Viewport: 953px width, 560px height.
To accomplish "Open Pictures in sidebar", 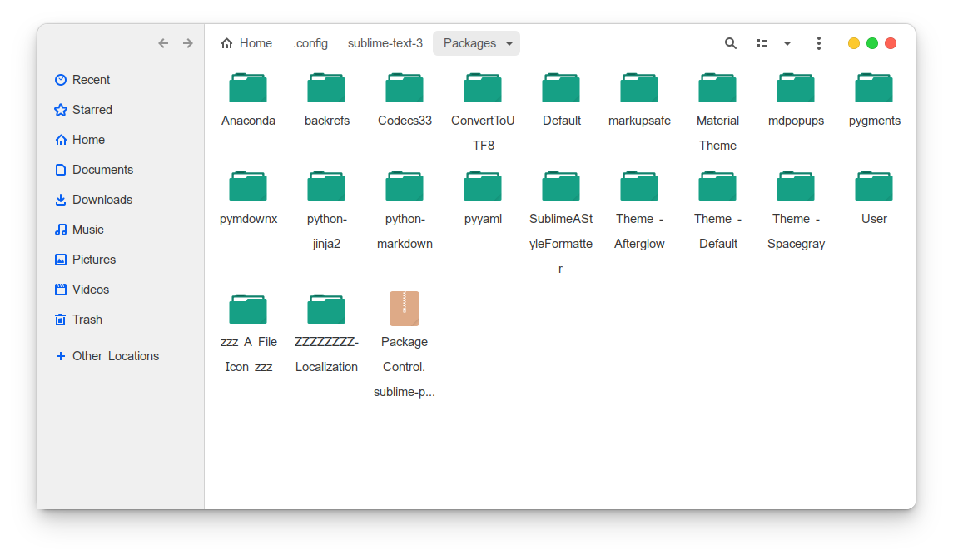I will (85, 260).
